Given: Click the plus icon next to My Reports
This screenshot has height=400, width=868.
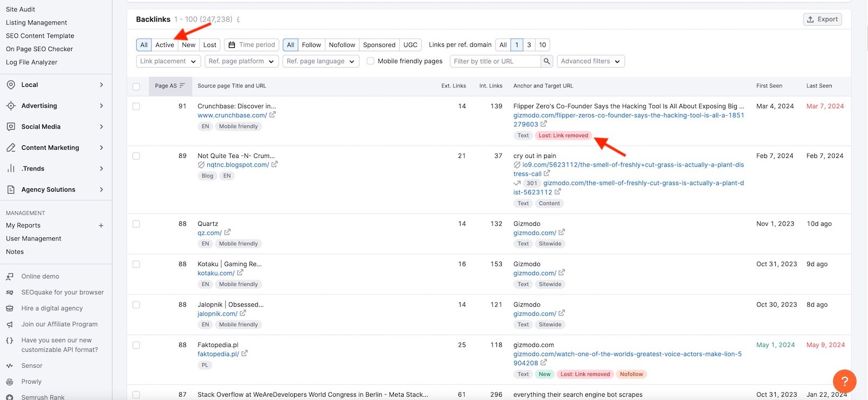Looking at the screenshot, I should pos(101,225).
